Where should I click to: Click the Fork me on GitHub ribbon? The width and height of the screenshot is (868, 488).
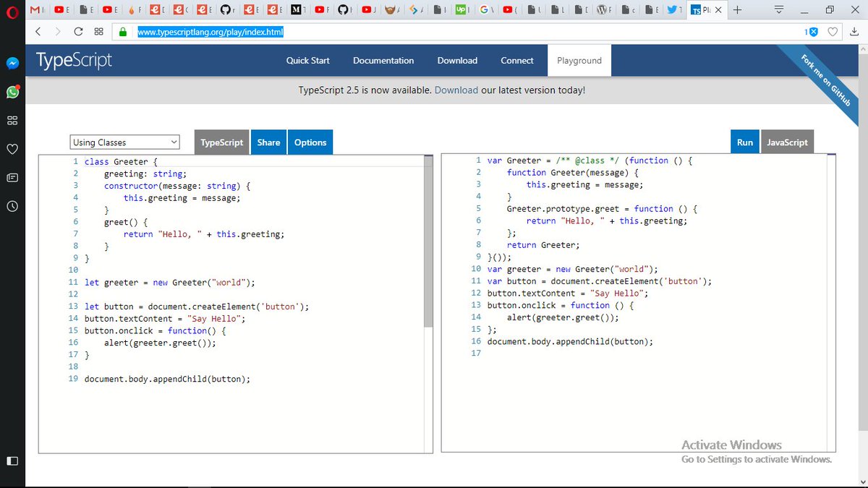coord(824,81)
